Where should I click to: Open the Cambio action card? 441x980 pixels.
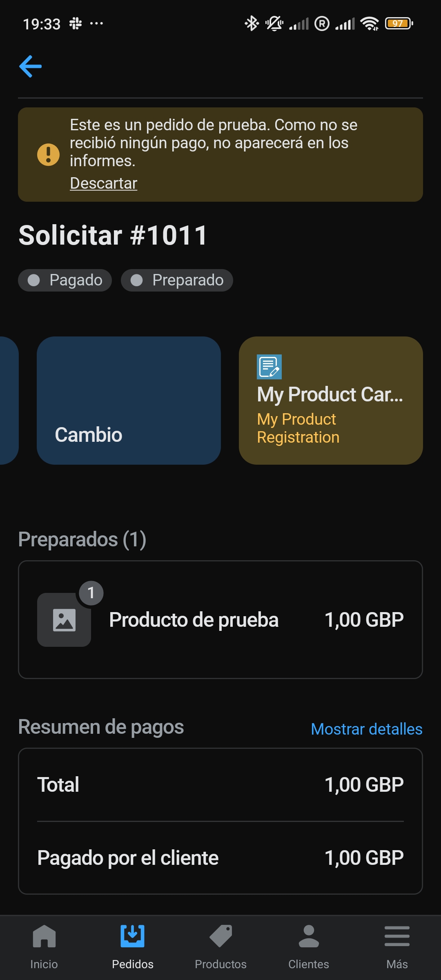[x=129, y=400]
